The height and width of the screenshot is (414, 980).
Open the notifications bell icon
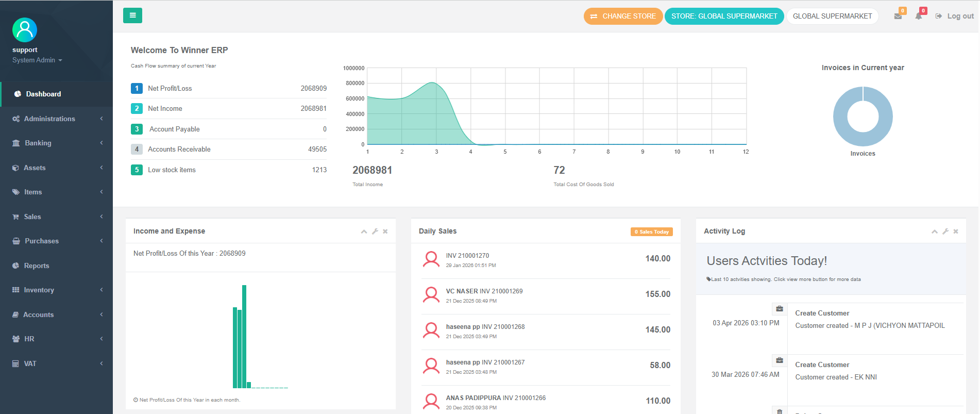pos(918,16)
